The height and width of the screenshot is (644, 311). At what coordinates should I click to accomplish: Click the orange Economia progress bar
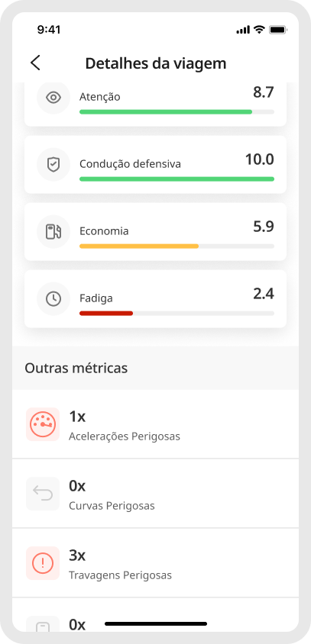click(177, 246)
